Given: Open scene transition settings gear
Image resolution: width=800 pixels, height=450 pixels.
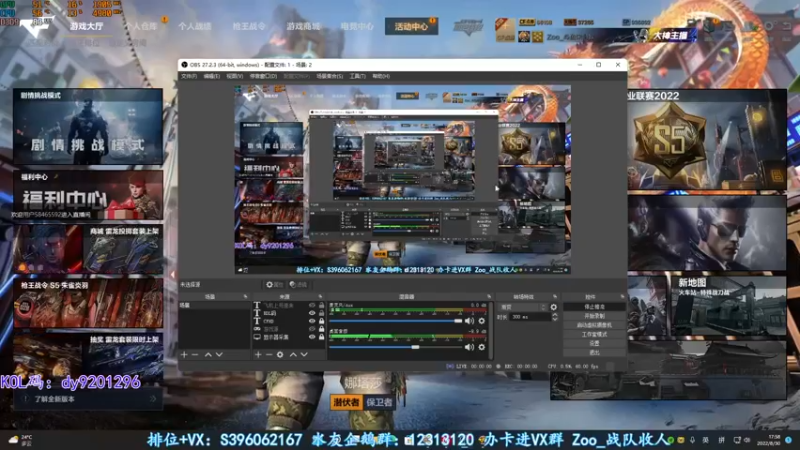Looking at the screenshot, I should point(554,307).
